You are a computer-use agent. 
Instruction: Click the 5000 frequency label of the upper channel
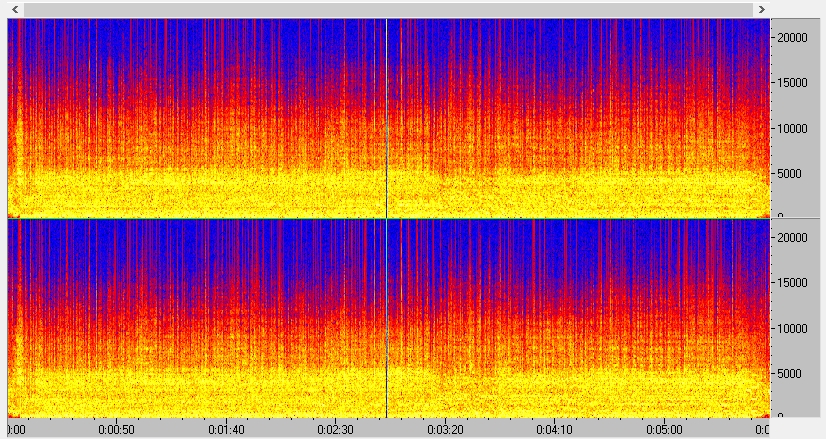tap(789, 174)
